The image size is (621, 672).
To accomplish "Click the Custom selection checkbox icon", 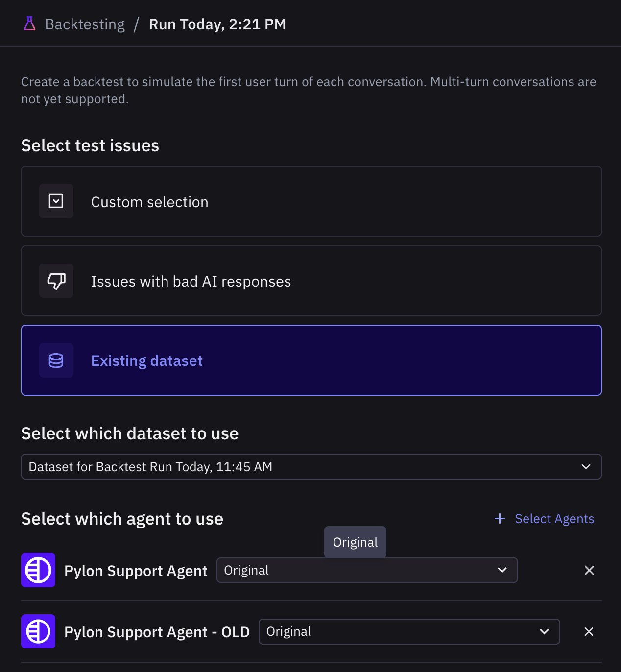I will click(x=56, y=201).
